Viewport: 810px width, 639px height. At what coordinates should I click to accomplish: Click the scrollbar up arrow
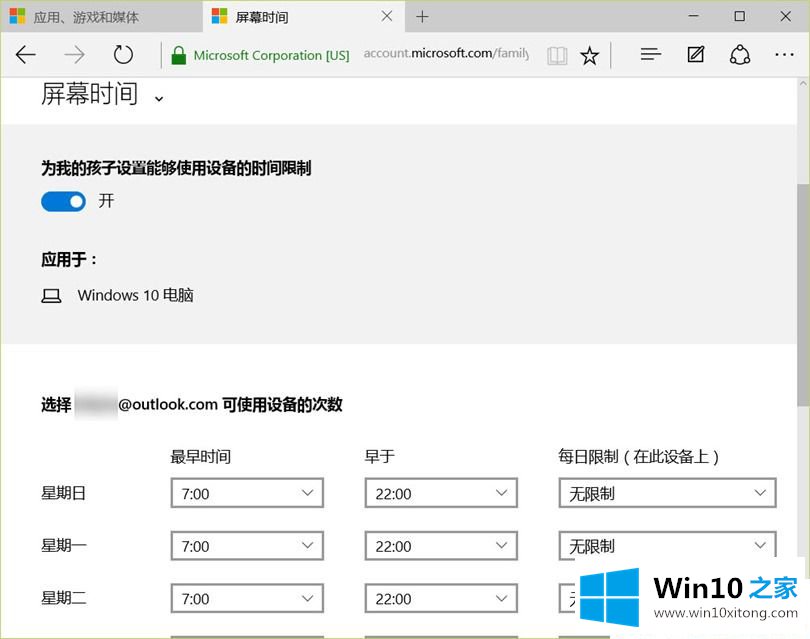[803, 83]
